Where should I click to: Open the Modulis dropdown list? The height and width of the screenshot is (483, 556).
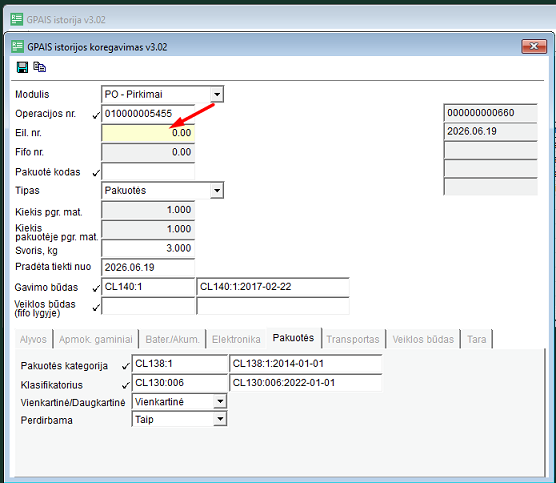click(217, 94)
